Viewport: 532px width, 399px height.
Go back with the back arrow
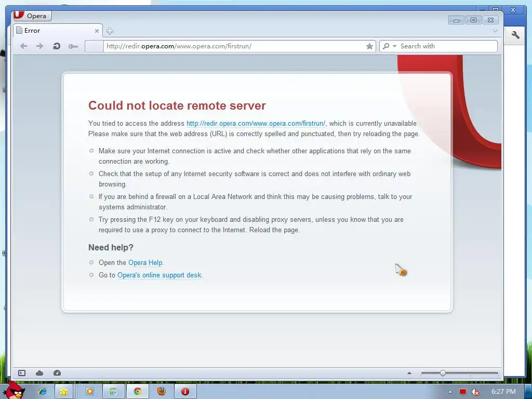point(24,46)
